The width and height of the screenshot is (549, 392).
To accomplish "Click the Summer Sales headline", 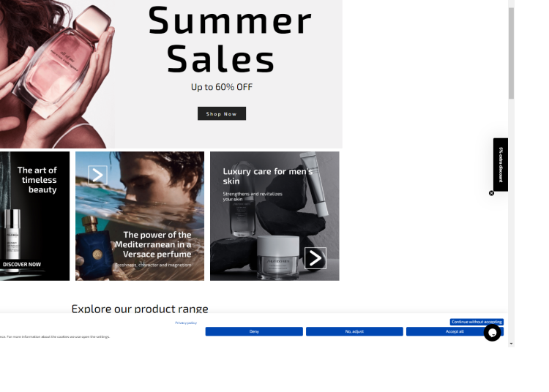I will tap(229, 39).
